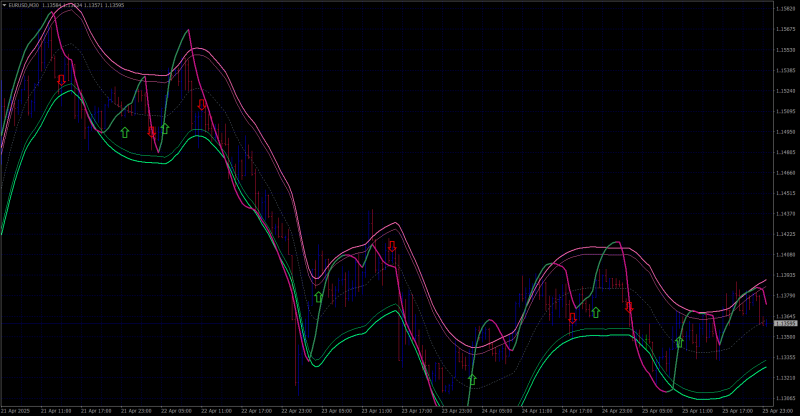Click the 1.15385 price scale label
The height and width of the screenshot is (416, 800).
pyautogui.click(x=785, y=70)
